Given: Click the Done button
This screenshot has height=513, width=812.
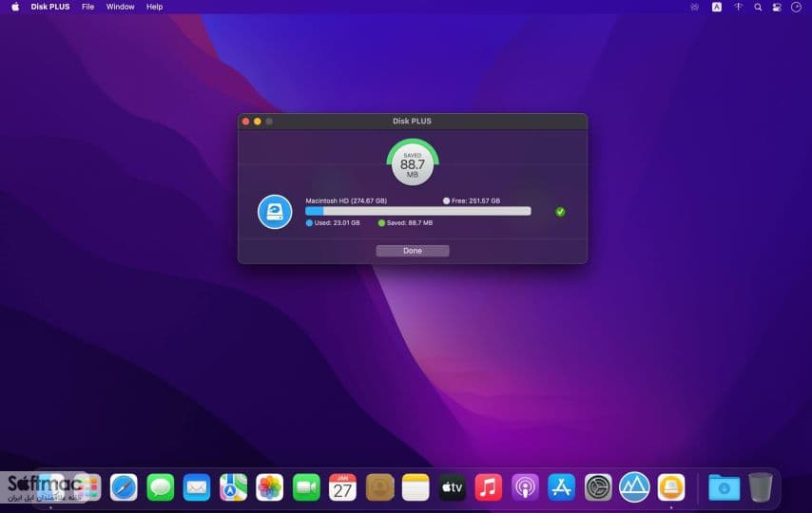Looking at the screenshot, I should pyautogui.click(x=413, y=251).
